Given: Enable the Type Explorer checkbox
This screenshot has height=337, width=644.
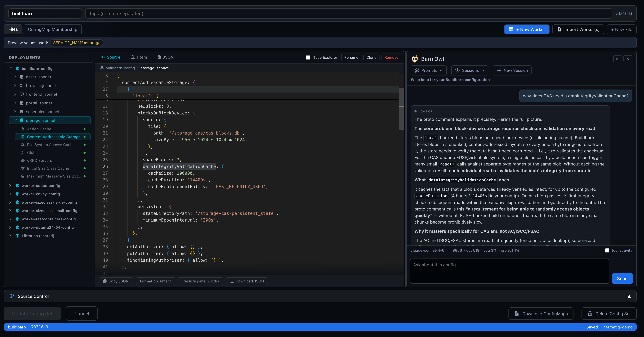Looking at the screenshot, I should pyautogui.click(x=308, y=57).
